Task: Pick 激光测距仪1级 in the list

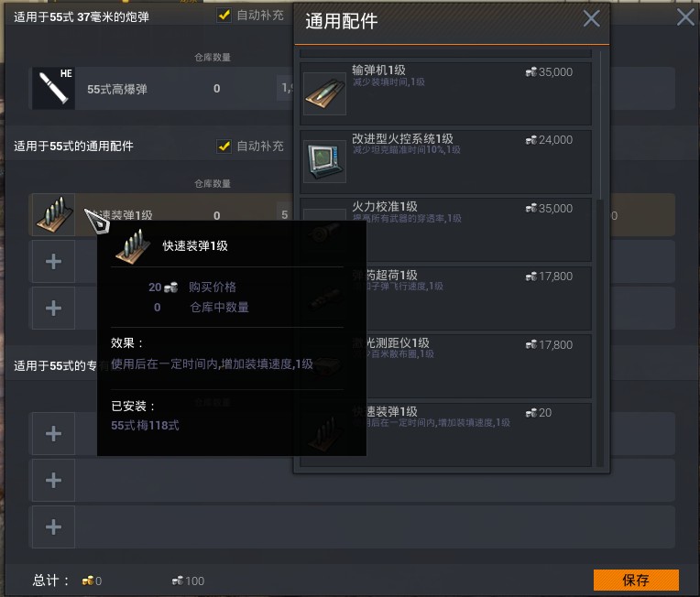Action: [x=445, y=366]
